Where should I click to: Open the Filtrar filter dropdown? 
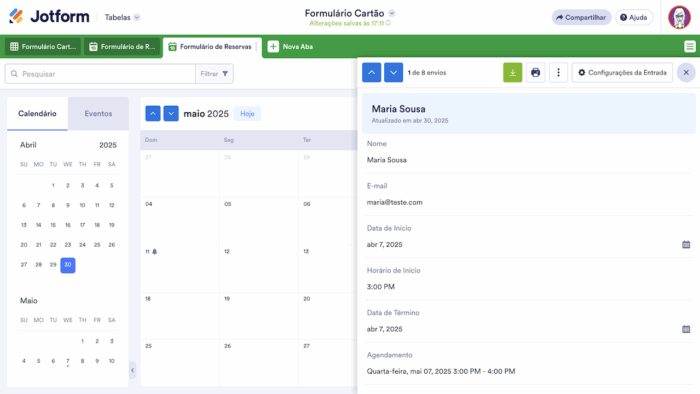214,74
